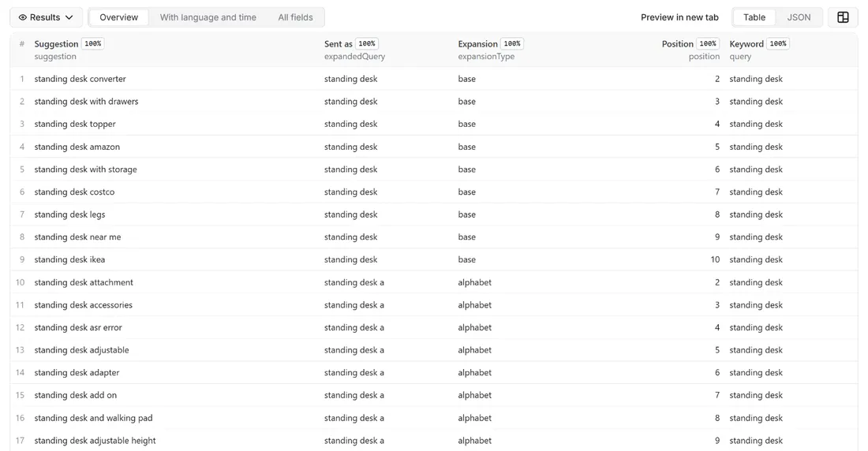This screenshot has height=451, width=868.
Task: Select 'standing desk add on' suggestion
Action: [75, 395]
